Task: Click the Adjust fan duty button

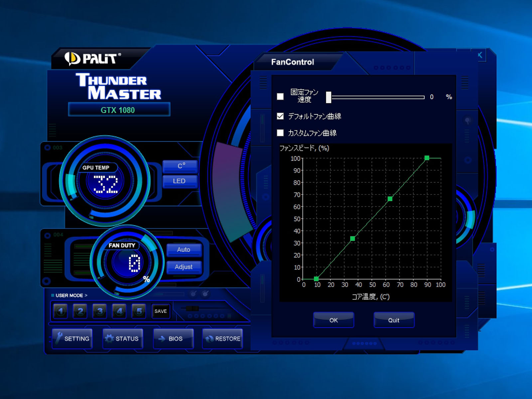Action: pyautogui.click(x=184, y=267)
